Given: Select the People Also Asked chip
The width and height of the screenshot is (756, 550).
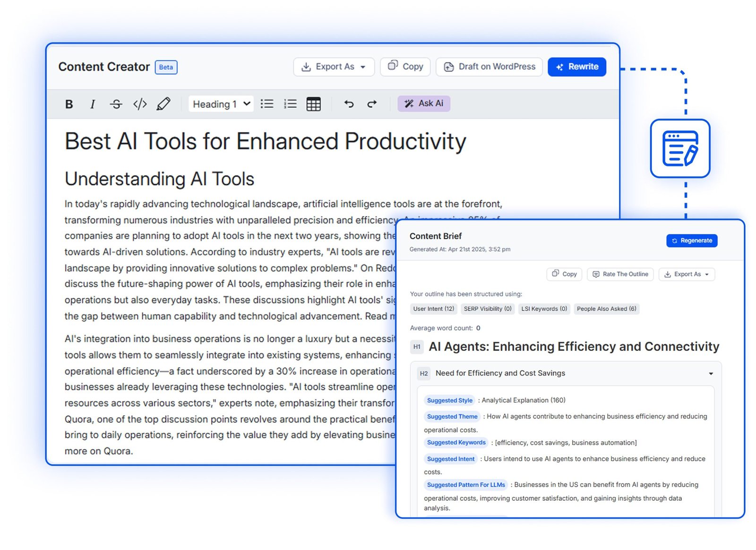Looking at the screenshot, I should coord(606,309).
